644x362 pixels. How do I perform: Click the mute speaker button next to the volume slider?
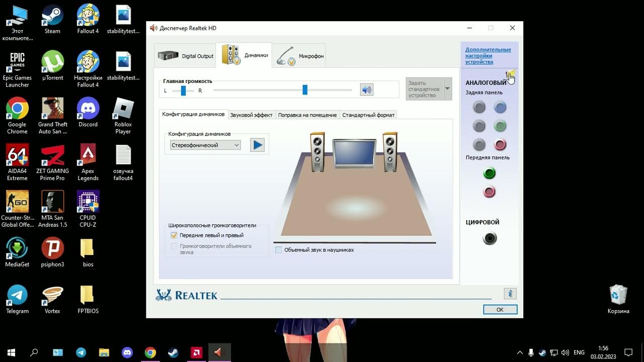pos(367,90)
